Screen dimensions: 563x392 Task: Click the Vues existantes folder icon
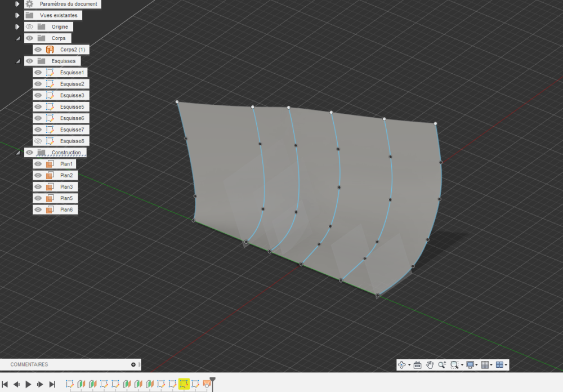[x=30, y=15]
